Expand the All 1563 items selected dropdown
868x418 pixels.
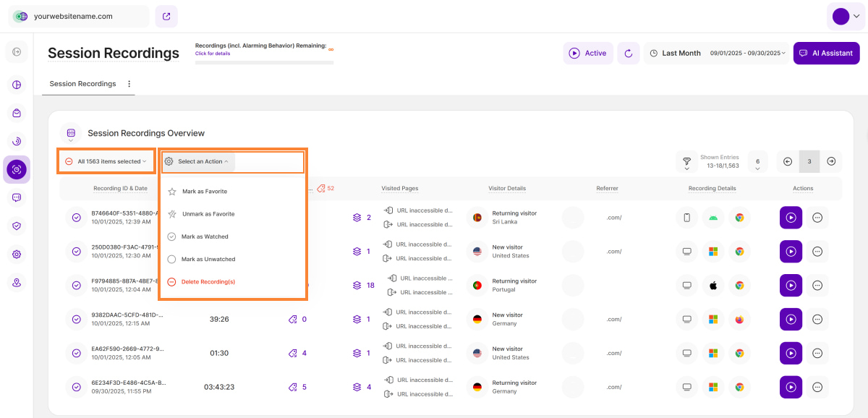click(x=106, y=161)
